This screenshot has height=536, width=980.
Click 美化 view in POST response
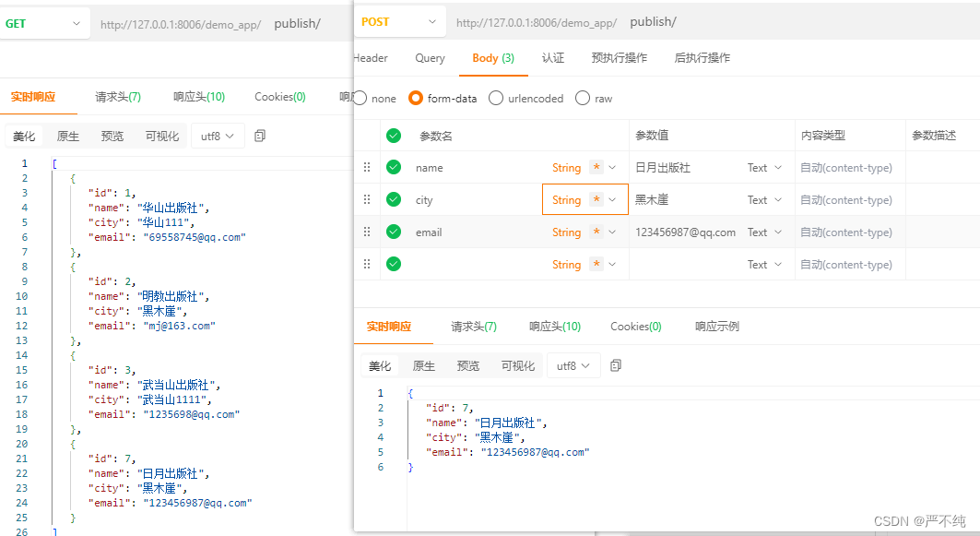[x=380, y=365]
